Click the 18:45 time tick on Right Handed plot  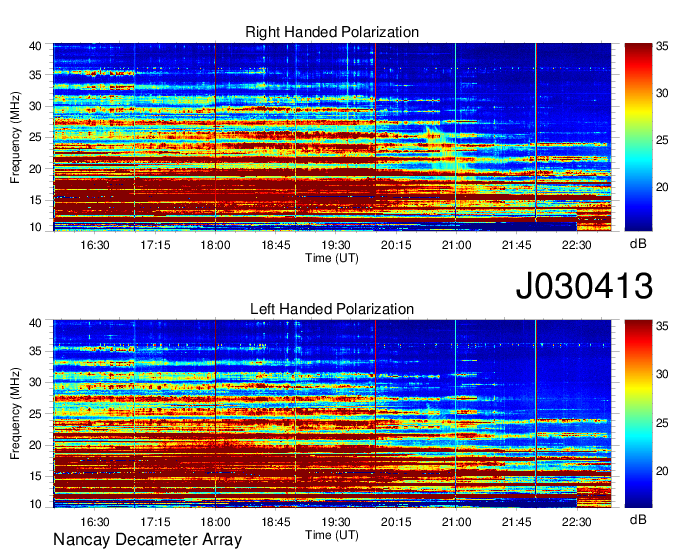(276, 245)
